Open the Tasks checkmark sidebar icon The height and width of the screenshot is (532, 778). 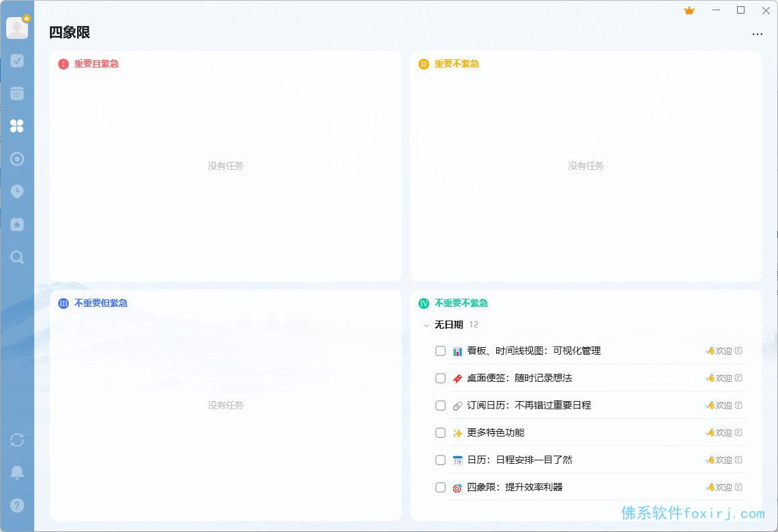(x=17, y=61)
